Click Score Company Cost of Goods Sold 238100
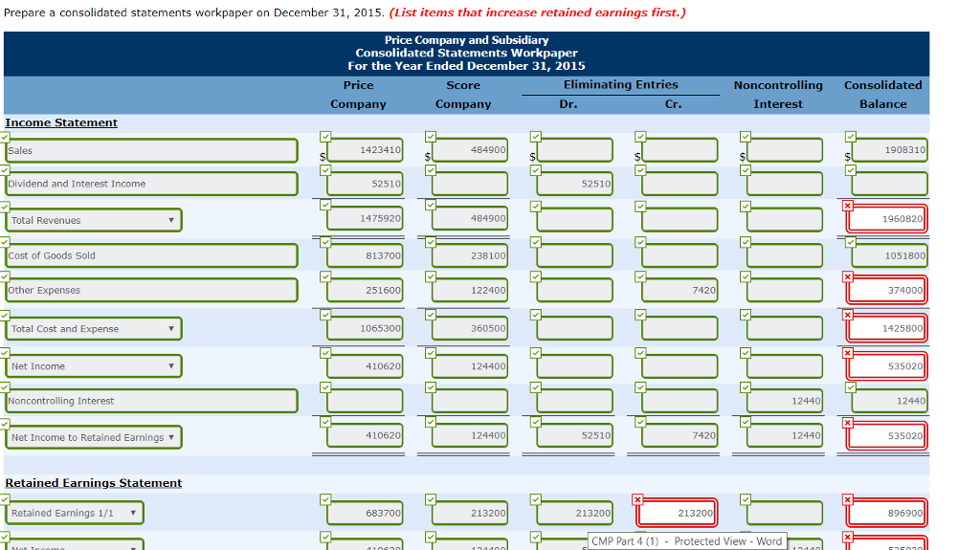 469,255
